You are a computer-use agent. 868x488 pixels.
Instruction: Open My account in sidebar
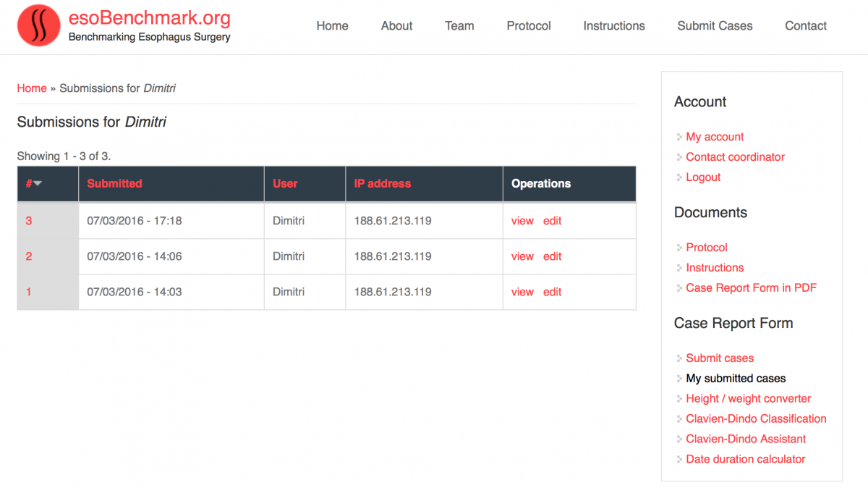715,137
